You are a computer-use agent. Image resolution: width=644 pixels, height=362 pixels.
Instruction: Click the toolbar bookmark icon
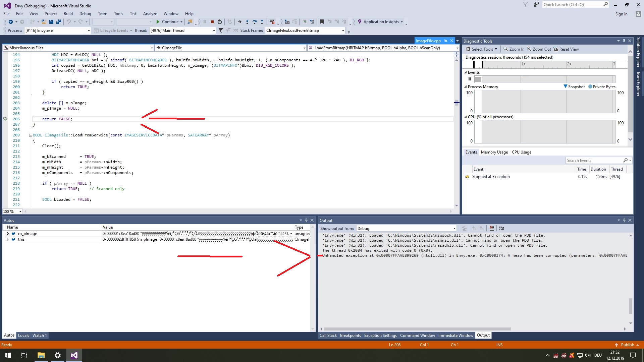322,22
